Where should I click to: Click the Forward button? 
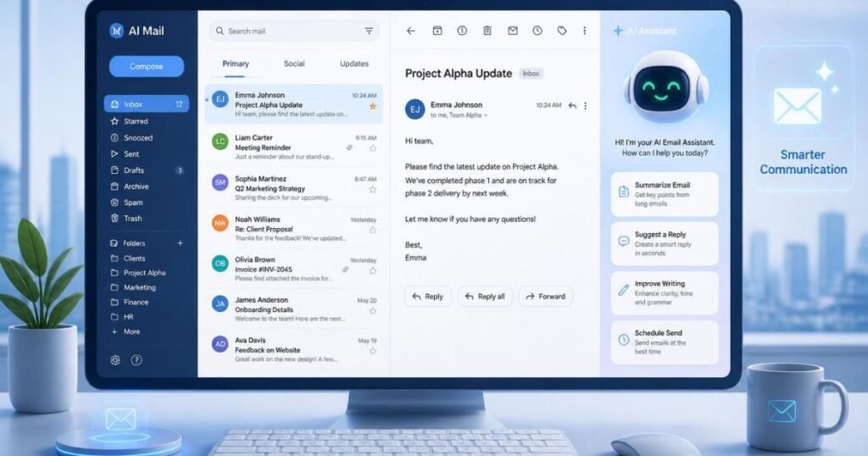click(545, 297)
